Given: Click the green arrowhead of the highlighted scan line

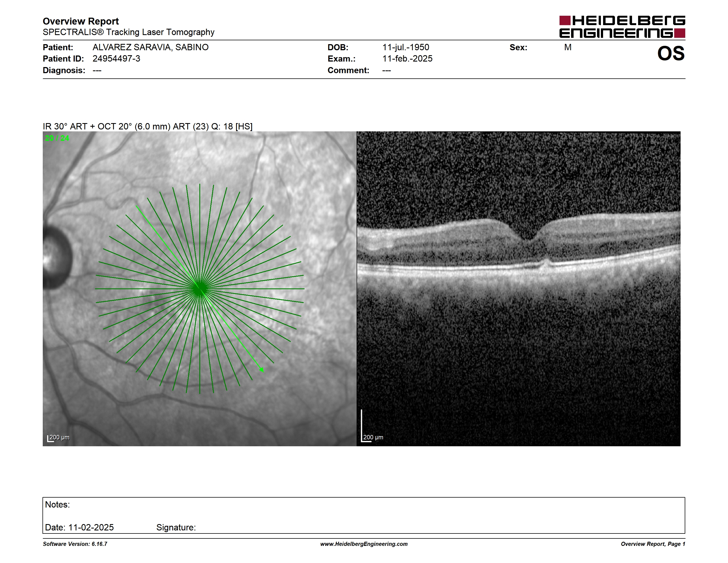Looking at the screenshot, I should (x=262, y=369).
